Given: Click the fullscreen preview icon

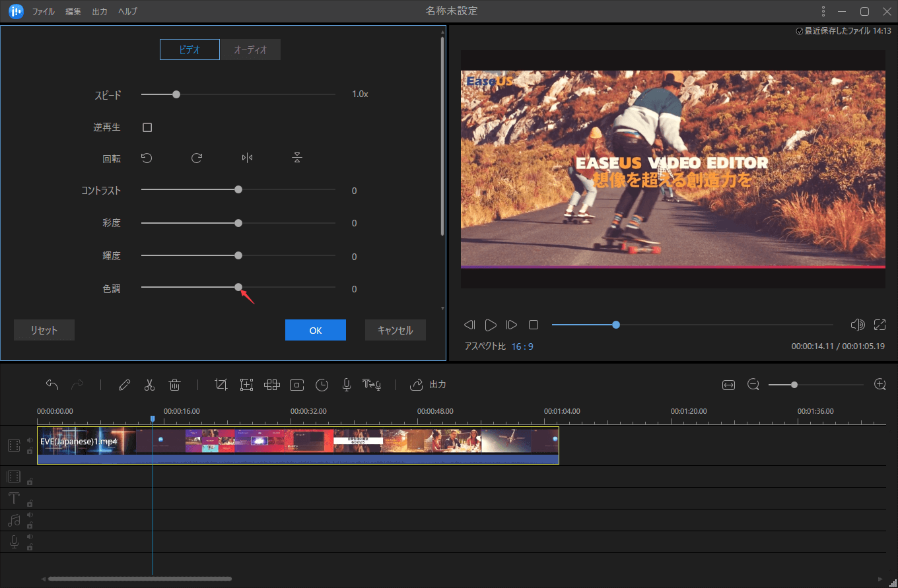Looking at the screenshot, I should click(x=880, y=325).
